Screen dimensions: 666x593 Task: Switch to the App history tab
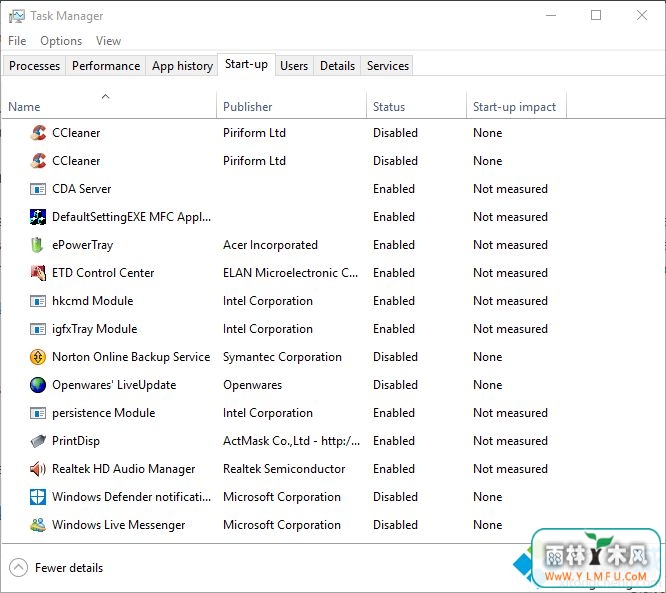pyautogui.click(x=182, y=66)
